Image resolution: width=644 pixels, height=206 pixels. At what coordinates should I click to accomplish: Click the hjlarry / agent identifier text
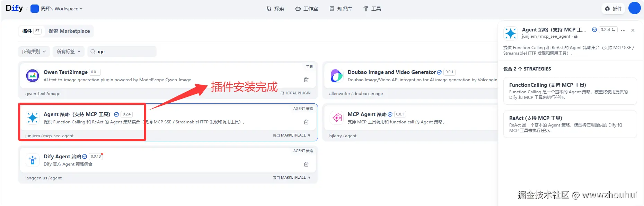343,136
